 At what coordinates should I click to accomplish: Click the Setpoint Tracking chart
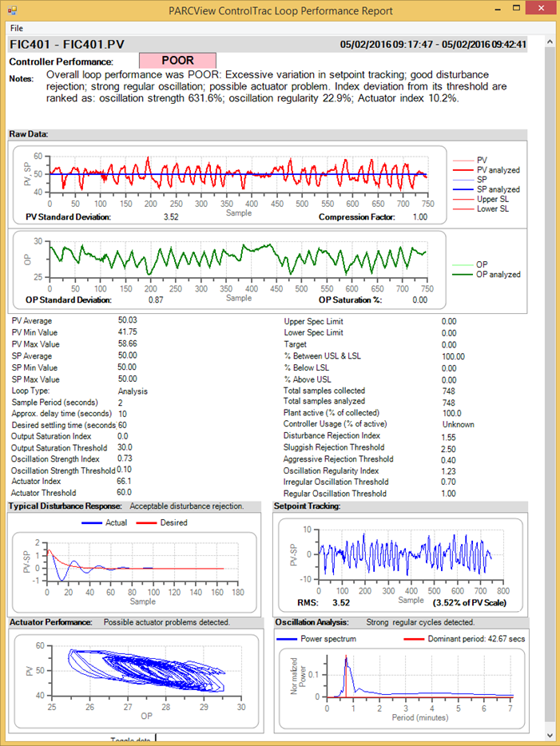[400, 564]
